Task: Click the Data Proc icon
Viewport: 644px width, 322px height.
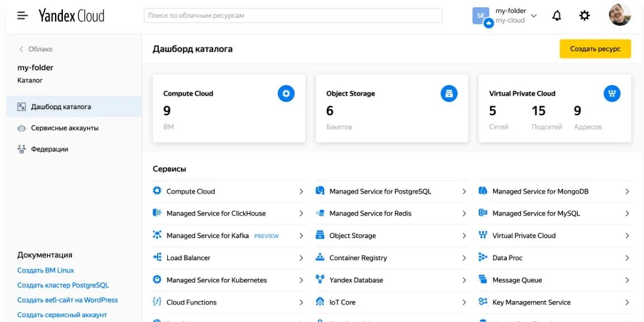Action: pos(483,257)
